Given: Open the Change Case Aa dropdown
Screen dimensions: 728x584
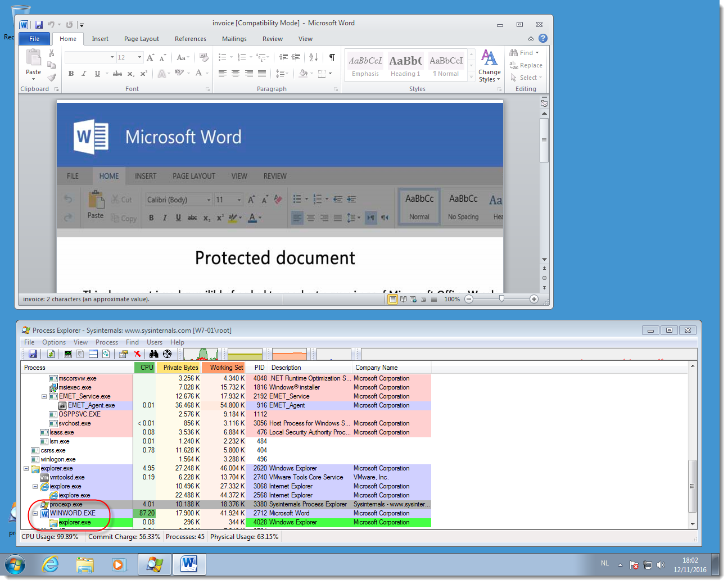Looking at the screenshot, I should [183, 57].
